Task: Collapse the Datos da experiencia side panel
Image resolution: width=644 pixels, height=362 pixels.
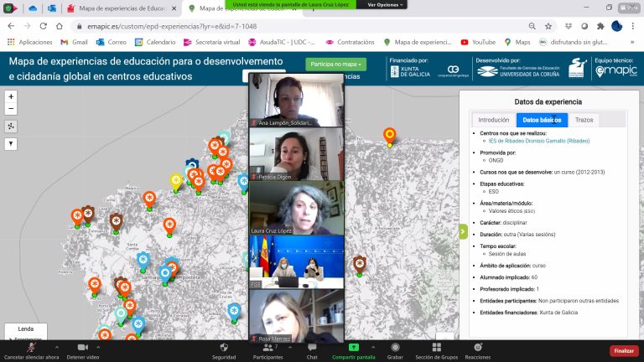Action: click(463, 232)
